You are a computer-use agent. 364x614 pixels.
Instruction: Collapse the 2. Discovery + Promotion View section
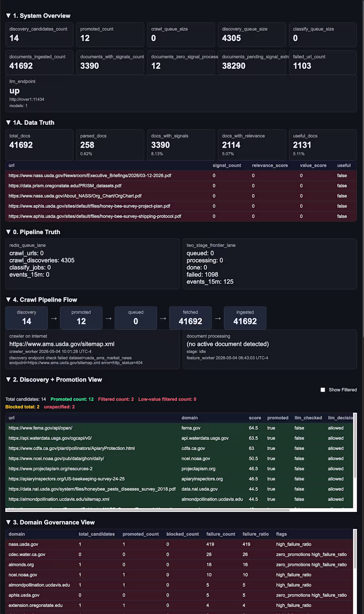[54, 380]
